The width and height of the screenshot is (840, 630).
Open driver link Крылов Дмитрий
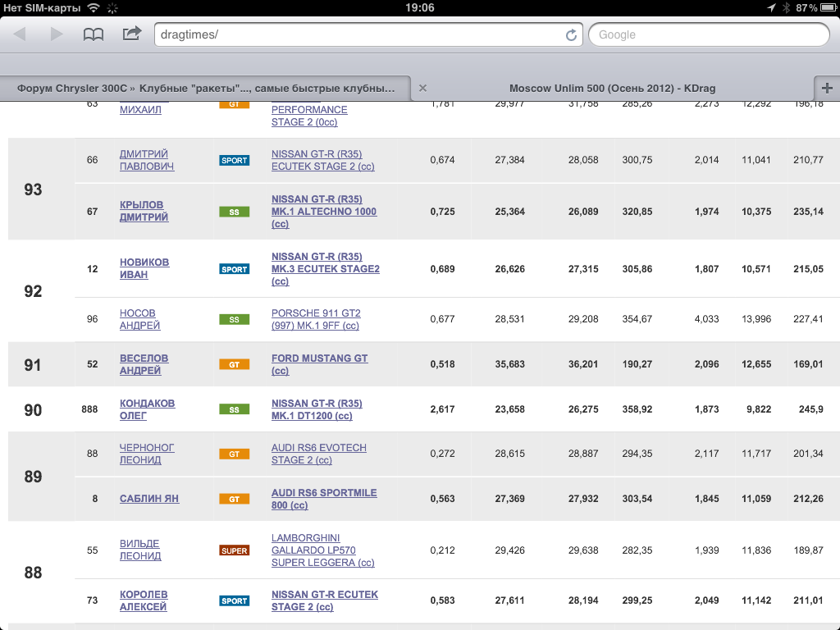click(144, 211)
